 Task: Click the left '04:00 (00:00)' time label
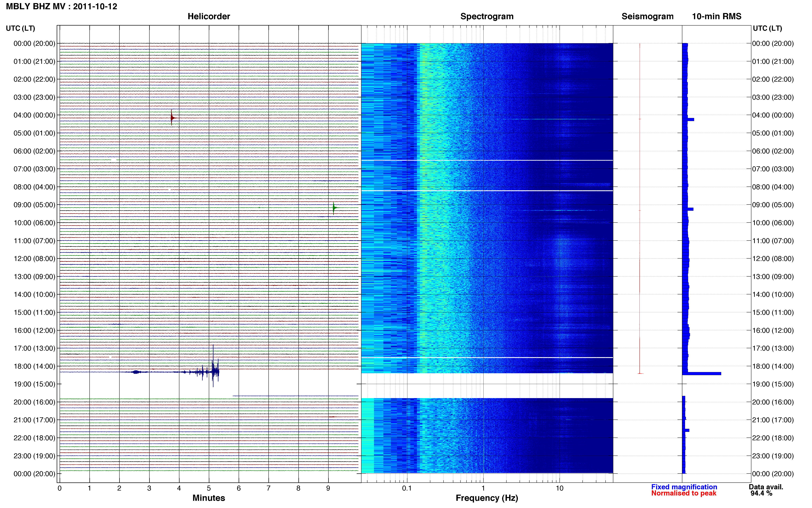click(x=34, y=115)
